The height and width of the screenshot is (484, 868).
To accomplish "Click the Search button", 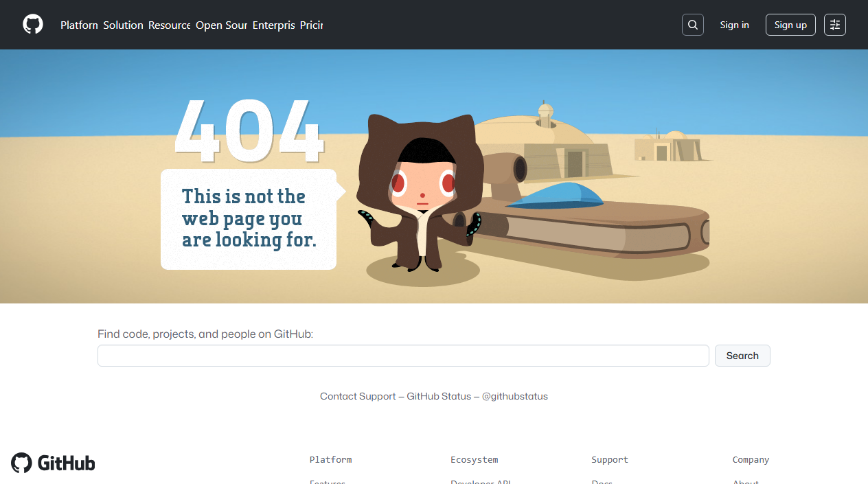I will [x=742, y=356].
